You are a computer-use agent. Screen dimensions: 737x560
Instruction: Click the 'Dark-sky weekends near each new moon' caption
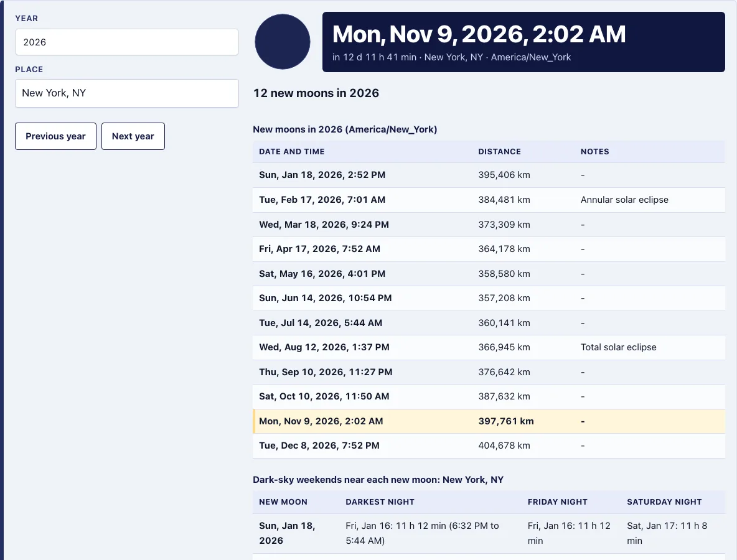[378, 480]
